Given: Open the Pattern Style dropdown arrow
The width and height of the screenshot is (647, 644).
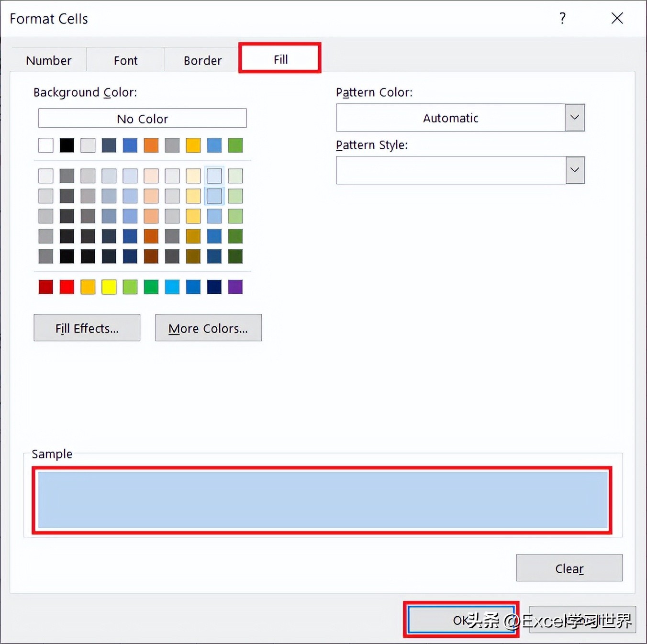Looking at the screenshot, I should click(575, 170).
